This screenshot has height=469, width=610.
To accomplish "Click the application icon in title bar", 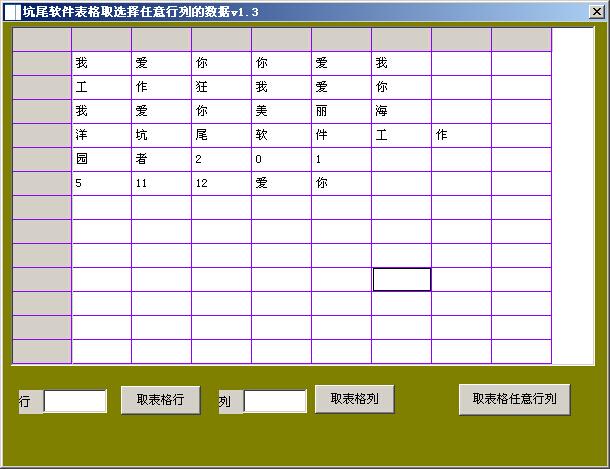I will click(x=11, y=11).
